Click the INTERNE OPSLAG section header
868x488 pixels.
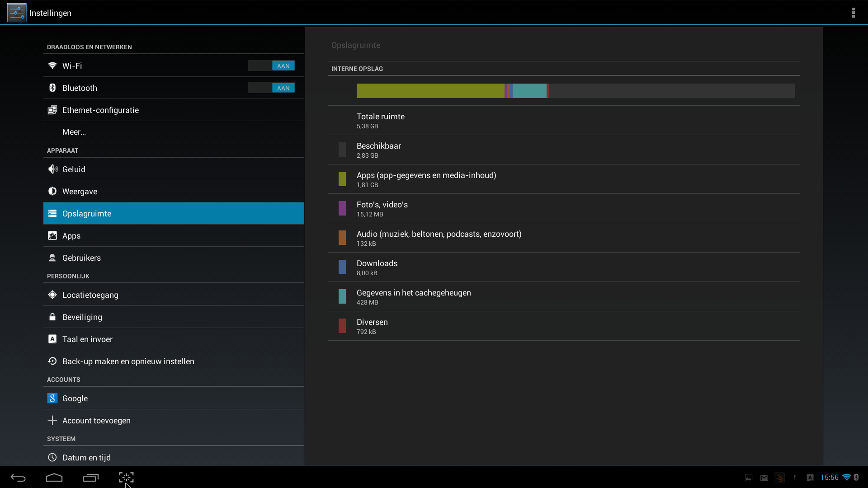(357, 69)
